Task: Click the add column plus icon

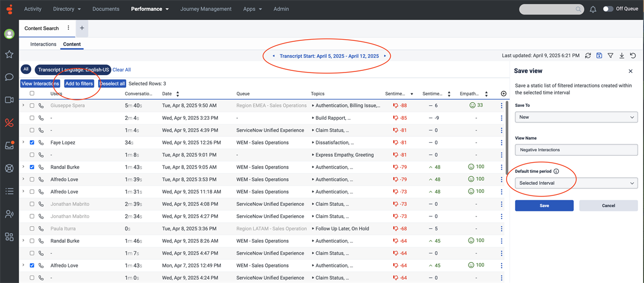Action: tap(503, 93)
